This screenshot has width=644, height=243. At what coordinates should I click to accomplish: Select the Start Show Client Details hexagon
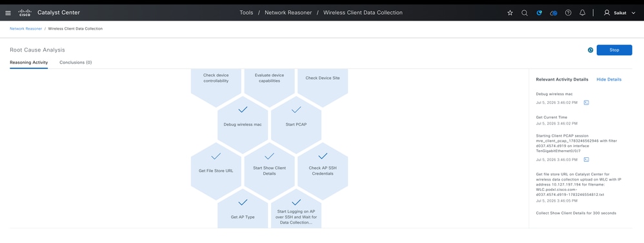point(270,171)
